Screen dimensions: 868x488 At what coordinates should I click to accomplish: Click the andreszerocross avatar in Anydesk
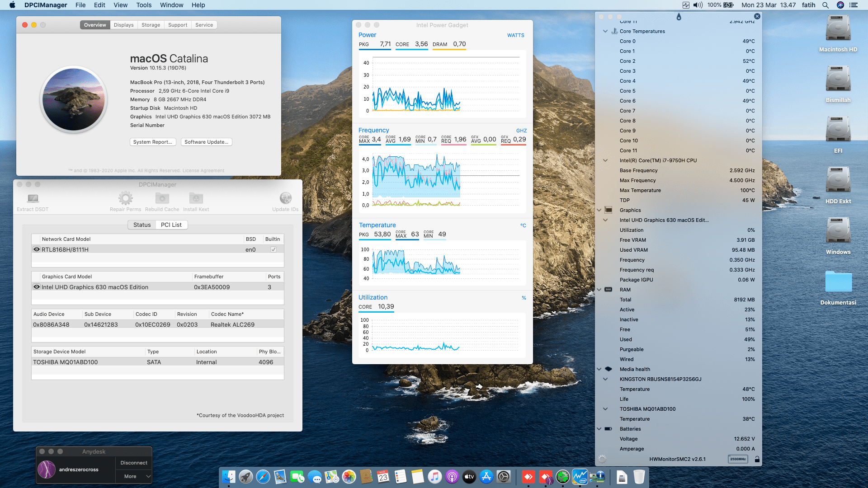point(47,469)
